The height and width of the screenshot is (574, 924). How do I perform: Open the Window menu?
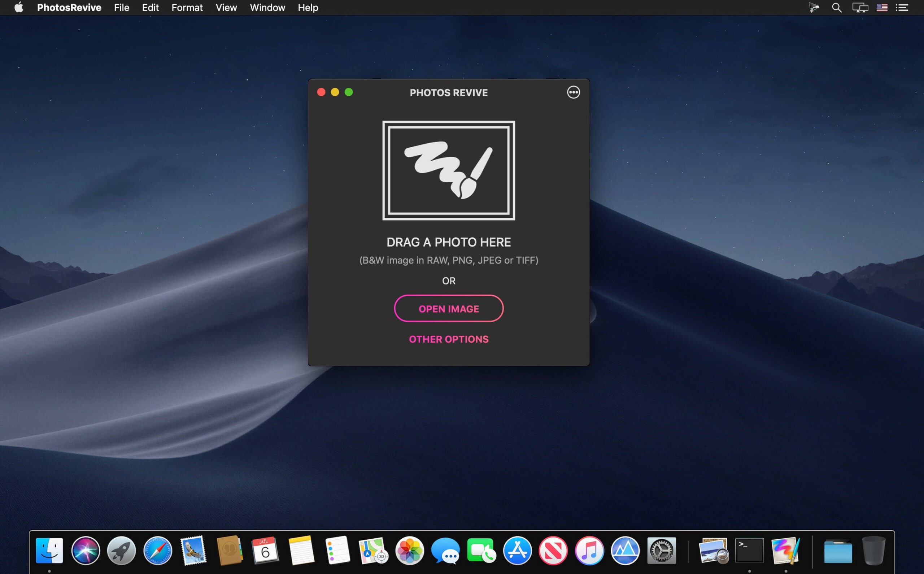[x=267, y=7]
